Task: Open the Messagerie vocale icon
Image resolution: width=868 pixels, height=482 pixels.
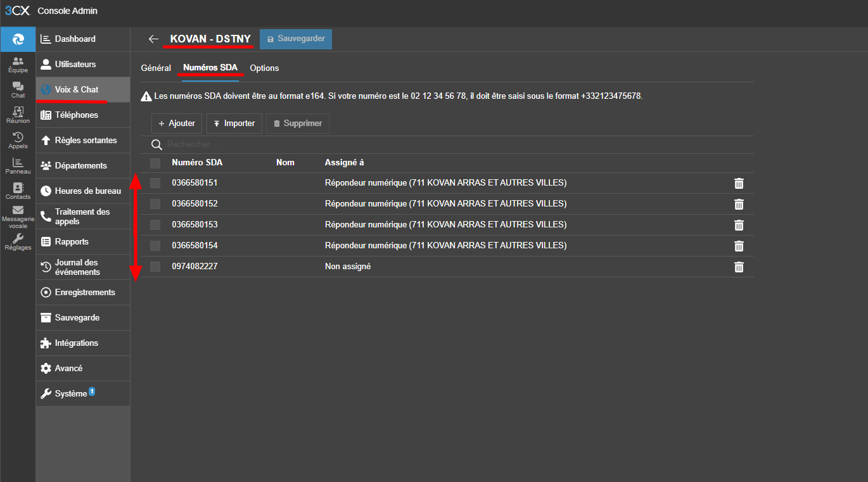Action: click(x=18, y=217)
